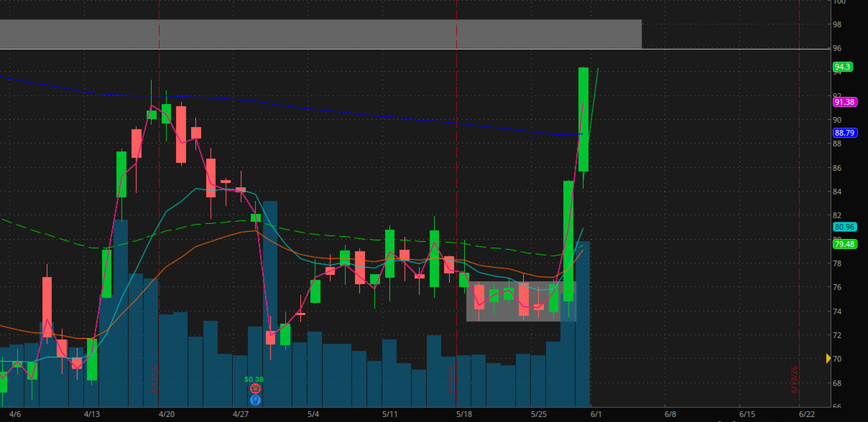This screenshot has width=868, height=422.
Task: Click the 6/1 date axis label
Action: 596,415
